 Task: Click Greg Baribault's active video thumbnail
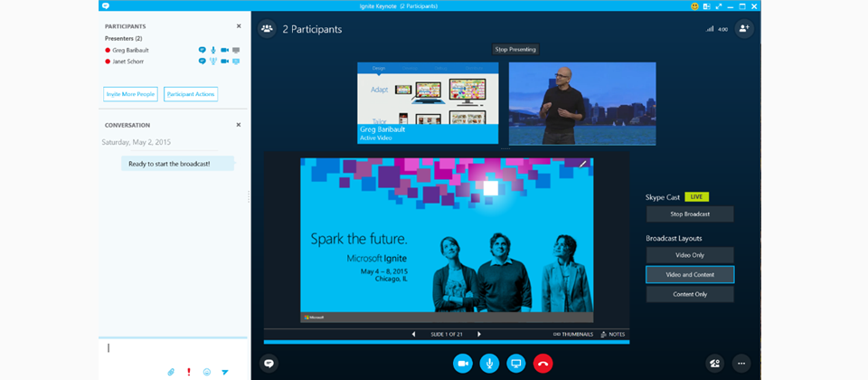pos(428,103)
